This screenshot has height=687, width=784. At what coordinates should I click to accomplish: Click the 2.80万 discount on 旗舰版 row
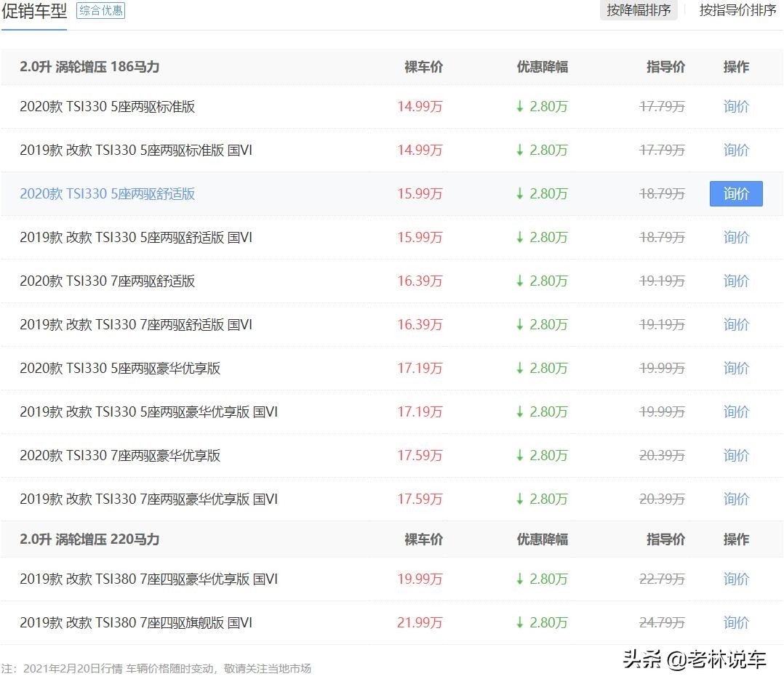[542, 622]
